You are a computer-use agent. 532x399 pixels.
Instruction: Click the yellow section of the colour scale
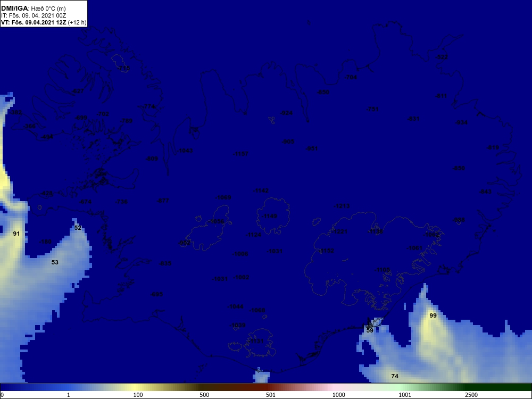click(136, 387)
